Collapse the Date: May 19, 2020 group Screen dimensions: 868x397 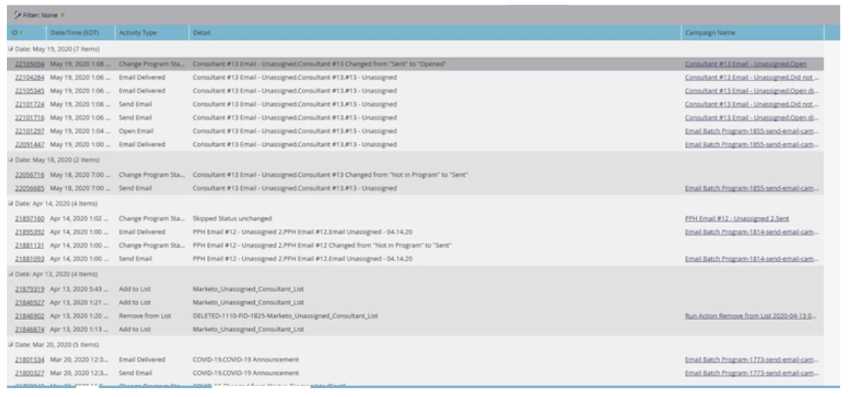pyautogui.click(x=10, y=49)
